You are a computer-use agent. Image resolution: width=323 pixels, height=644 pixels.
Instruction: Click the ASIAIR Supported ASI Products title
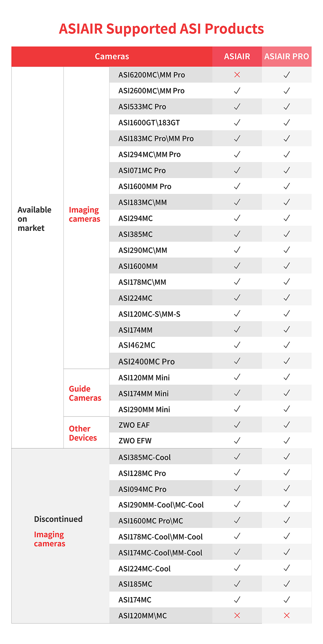161,29
